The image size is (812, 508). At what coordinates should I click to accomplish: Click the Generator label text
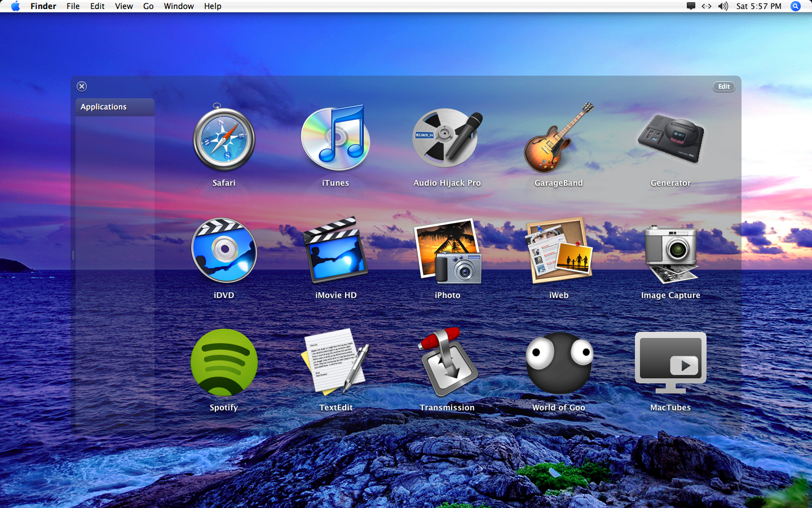670,183
